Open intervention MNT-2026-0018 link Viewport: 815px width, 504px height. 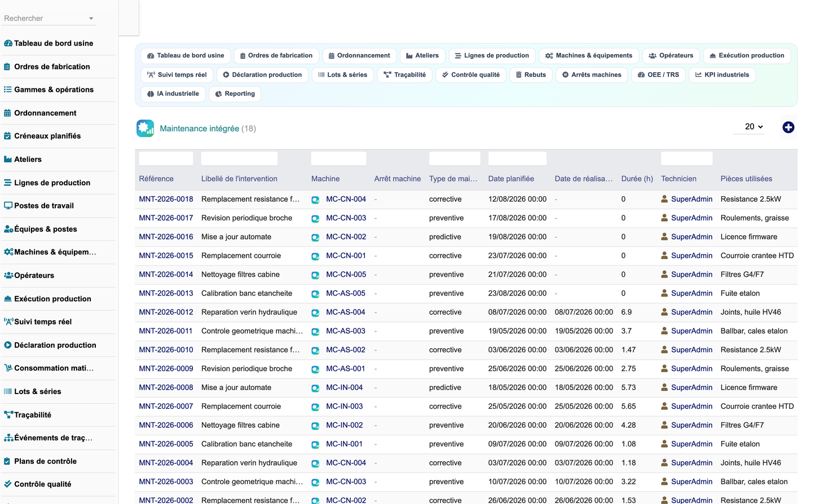click(166, 199)
